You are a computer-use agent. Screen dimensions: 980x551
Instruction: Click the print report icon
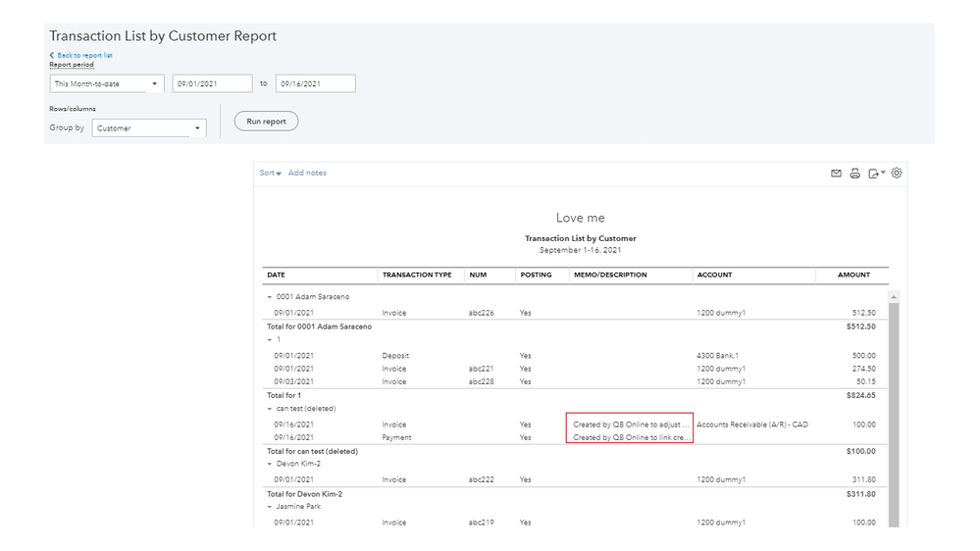(854, 174)
